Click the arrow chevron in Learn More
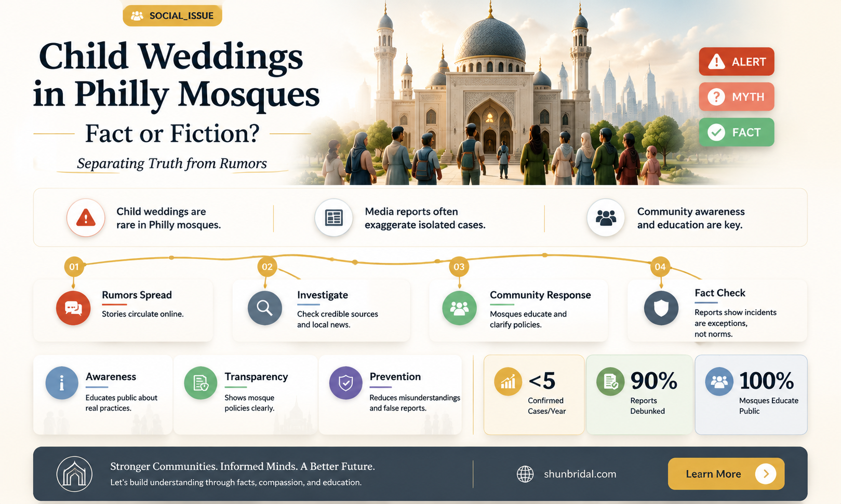Image resolution: width=841 pixels, height=504 pixels. pyautogui.click(x=766, y=474)
